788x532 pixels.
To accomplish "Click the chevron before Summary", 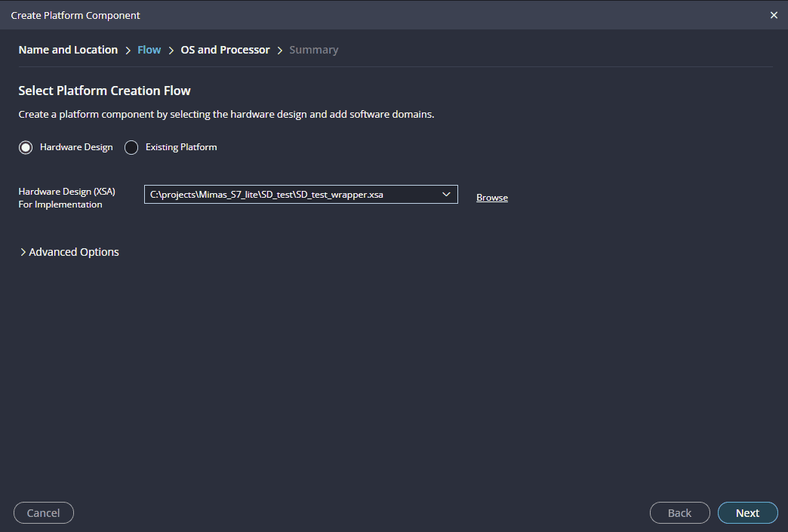I will (x=280, y=51).
